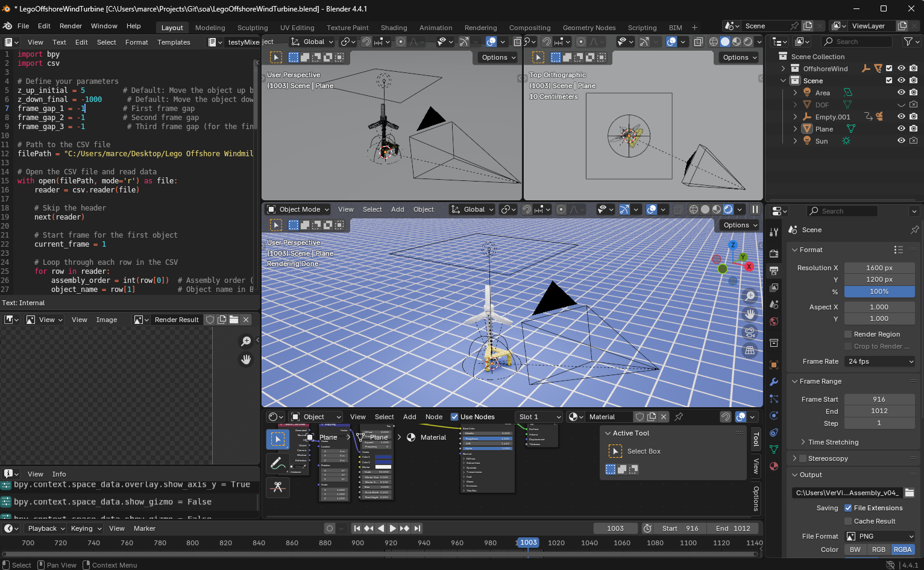The image size is (924, 570).
Task: Open the Templates menu in text editor
Action: click(x=174, y=42)
